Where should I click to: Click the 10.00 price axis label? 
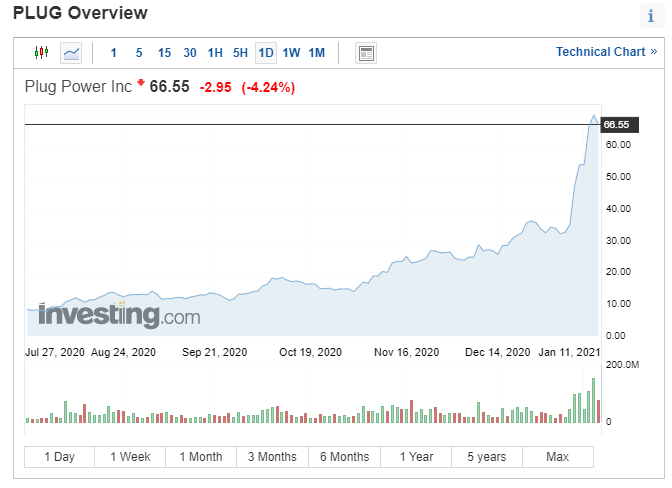[x=618, y=304]
